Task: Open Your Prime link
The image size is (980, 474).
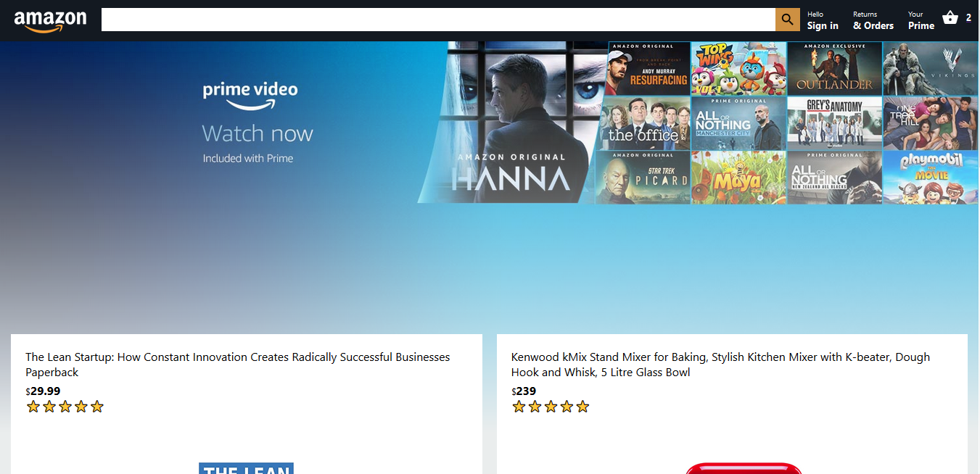Action: coord(921,20)
